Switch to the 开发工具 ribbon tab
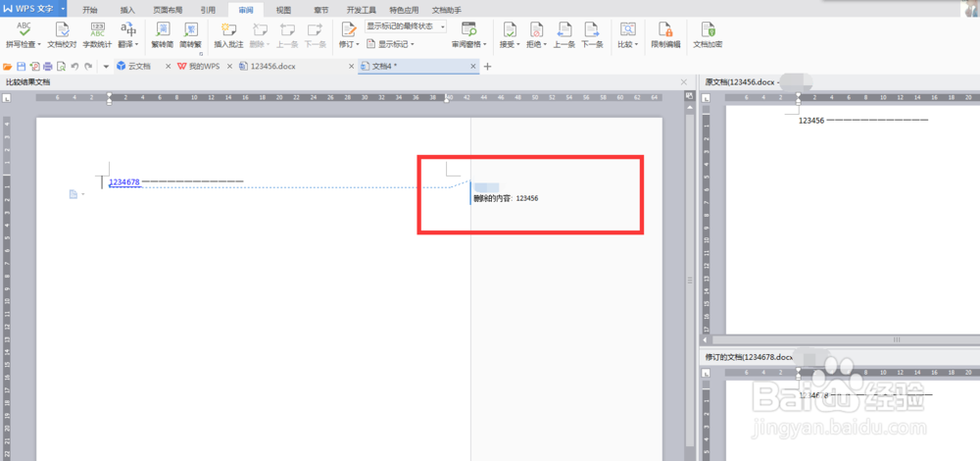This screenshot has height=461, width=980. click(362, 10)
